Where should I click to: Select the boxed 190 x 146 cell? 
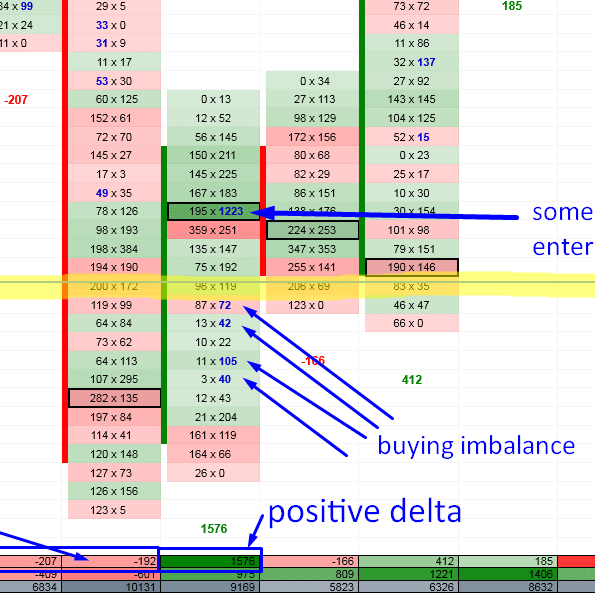pyautogui.click(x=412, y=267)
